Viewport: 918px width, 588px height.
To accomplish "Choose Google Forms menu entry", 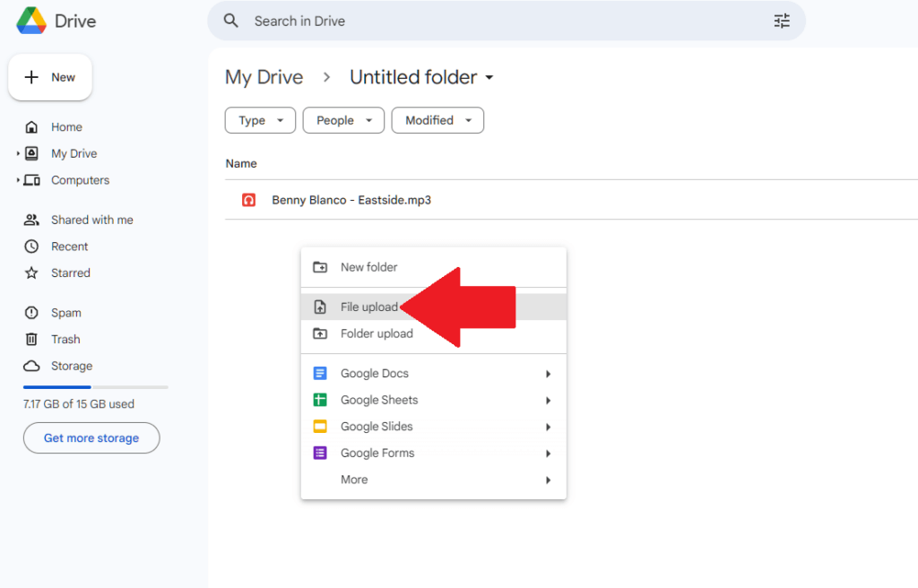I will tap(433, 453).
